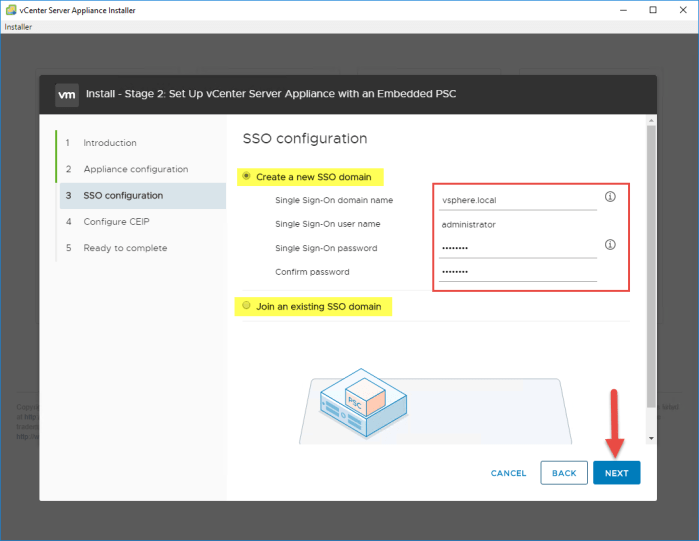Click the Single Sign-On domain name label
The height and width of the screenshot is (541, 699).
point(334,200)
